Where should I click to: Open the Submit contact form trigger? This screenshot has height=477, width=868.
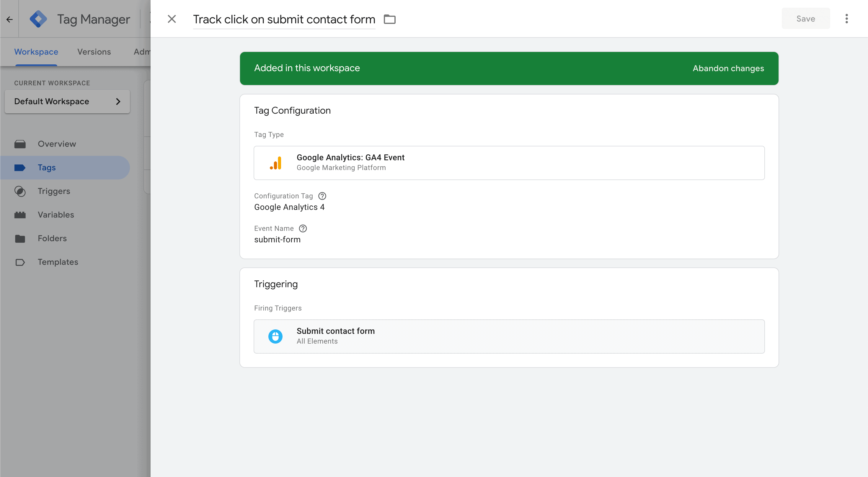pos(509,336)
